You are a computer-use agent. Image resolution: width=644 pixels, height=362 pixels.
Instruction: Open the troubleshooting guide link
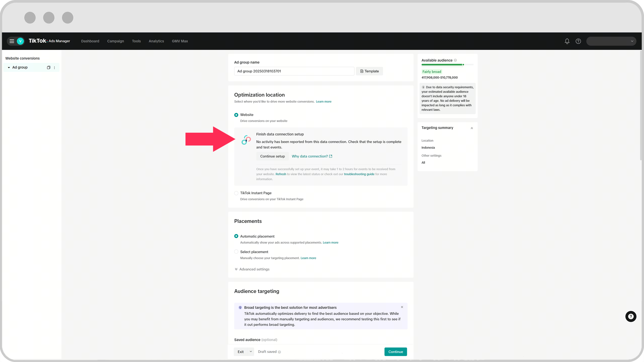coord(359,174)
